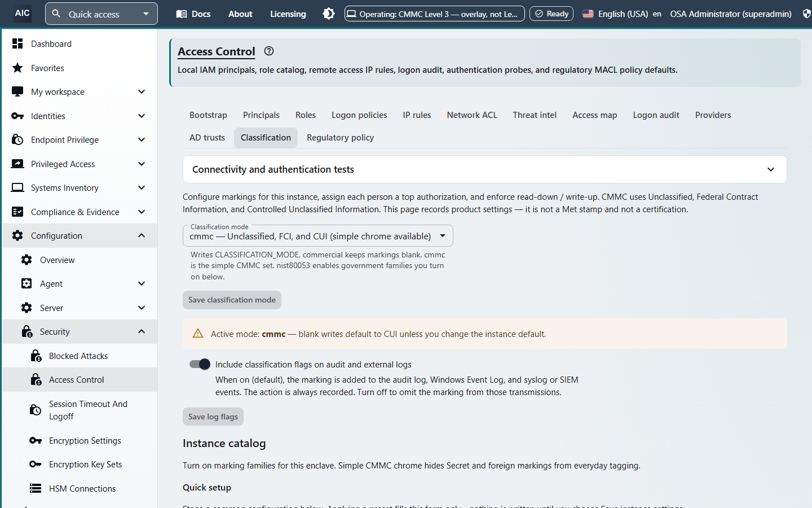Toggle the theme brightness icon

329,14
